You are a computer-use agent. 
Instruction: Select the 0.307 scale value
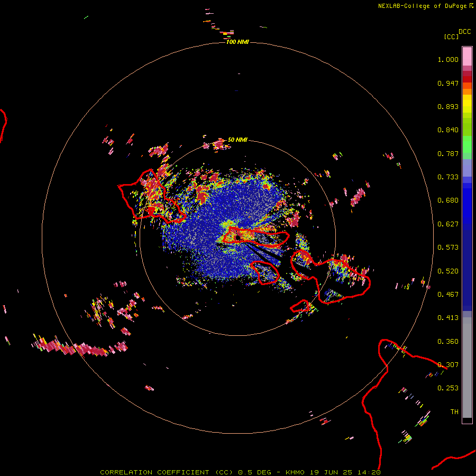(x=448, y=365)
